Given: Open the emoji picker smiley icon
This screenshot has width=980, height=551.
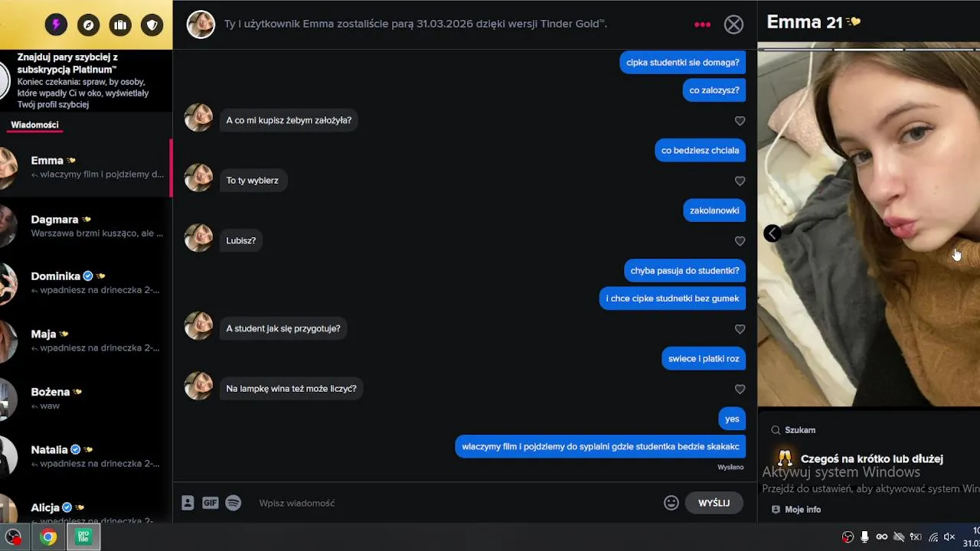Looking at the screenshot, I should click(671, 503).
